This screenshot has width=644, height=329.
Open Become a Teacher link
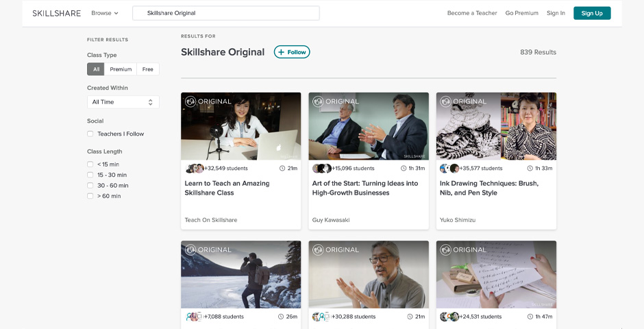tap(472, 13)
